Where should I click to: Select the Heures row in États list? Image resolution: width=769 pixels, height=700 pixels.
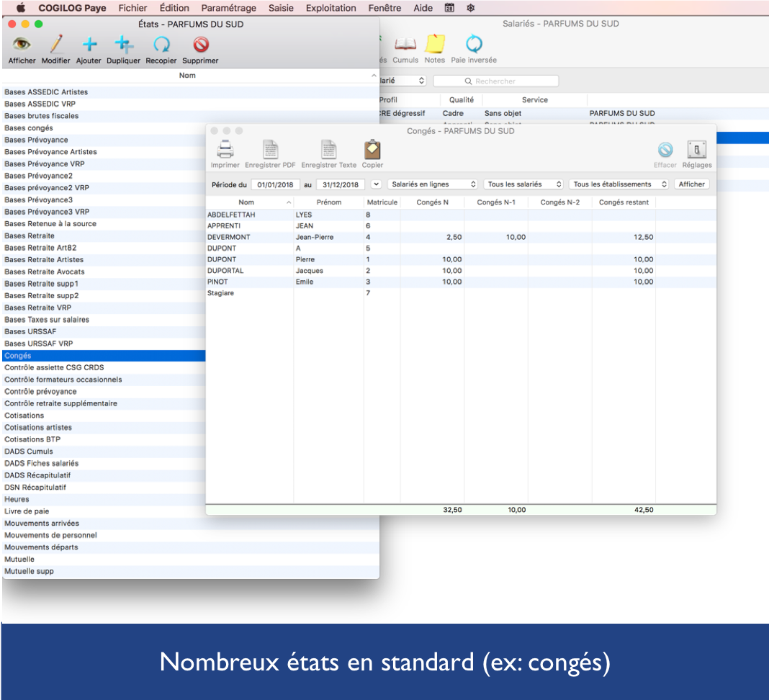click(104, 499)
